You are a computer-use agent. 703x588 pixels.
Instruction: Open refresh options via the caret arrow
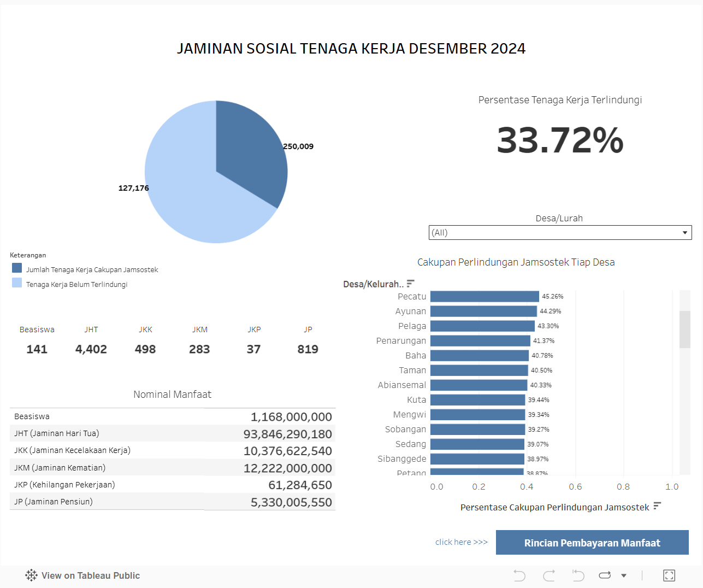point(623,575)
